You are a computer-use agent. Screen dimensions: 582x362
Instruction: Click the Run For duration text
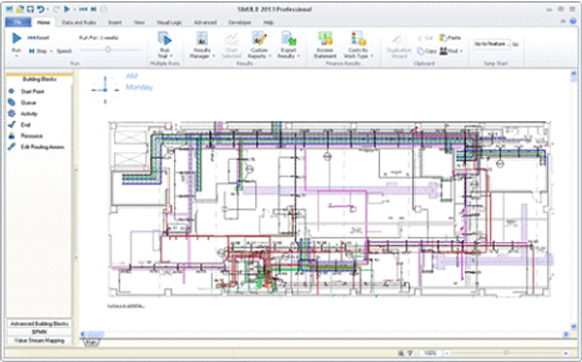98,38
